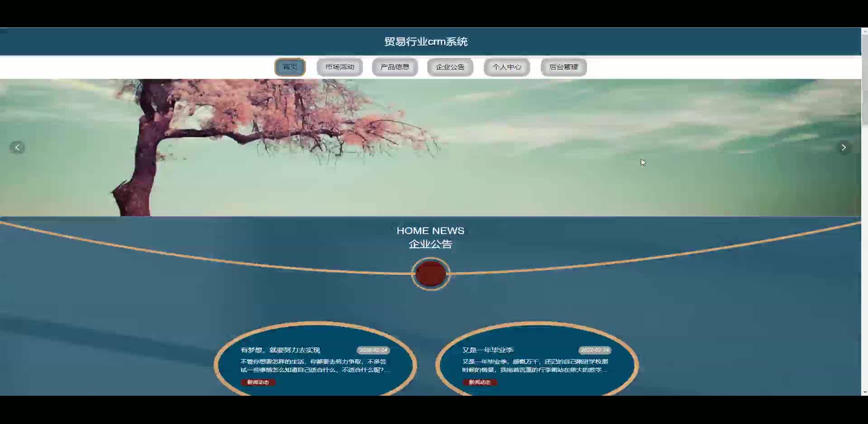
Task: Open the 产品信息 page
Action: (x=395, y=67)
